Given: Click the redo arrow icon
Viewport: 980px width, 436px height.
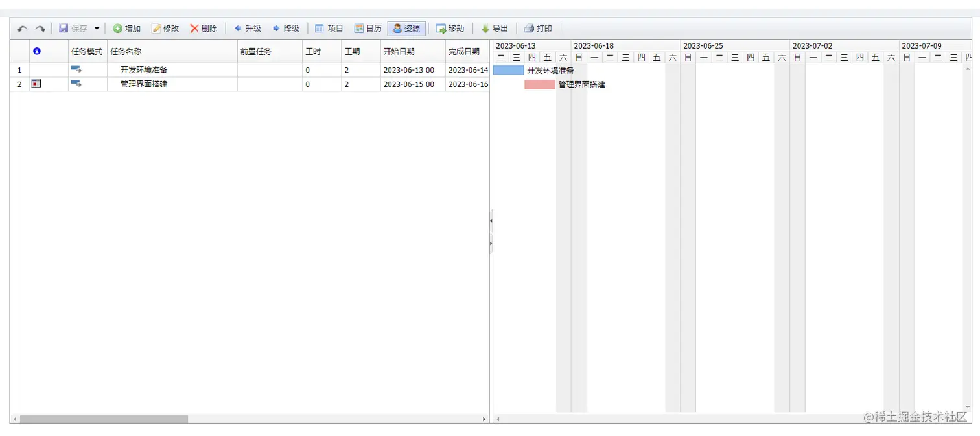Looking at the screenshot, I should tap(40, 29).
